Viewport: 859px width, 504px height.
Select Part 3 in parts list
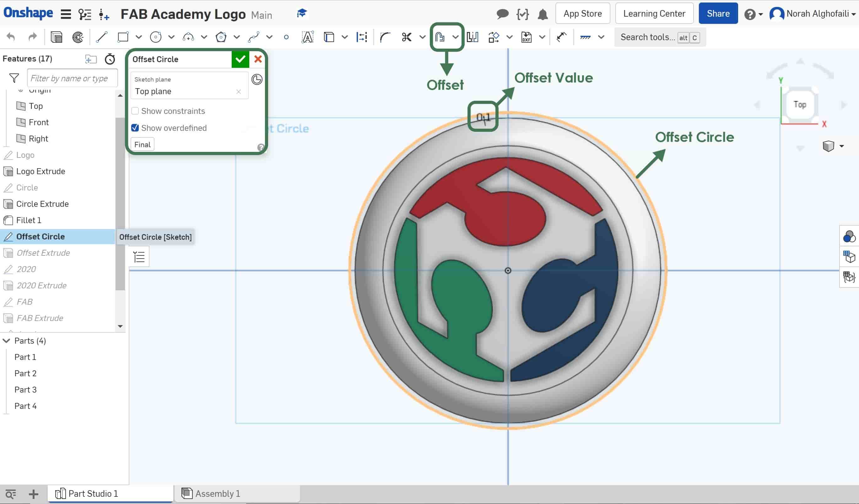point(25,389)
